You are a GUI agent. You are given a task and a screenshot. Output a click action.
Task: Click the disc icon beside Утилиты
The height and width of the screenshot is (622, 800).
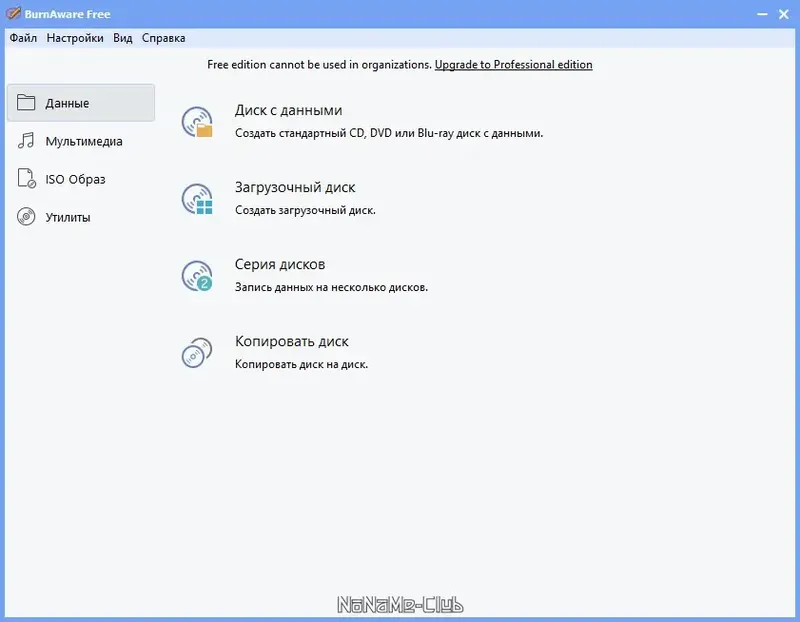point(26,217)
